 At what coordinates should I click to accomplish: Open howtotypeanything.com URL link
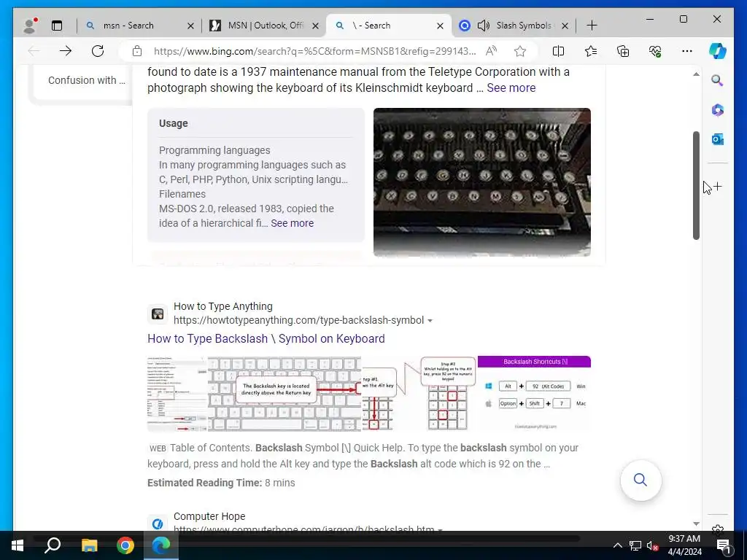pos(298,321)
